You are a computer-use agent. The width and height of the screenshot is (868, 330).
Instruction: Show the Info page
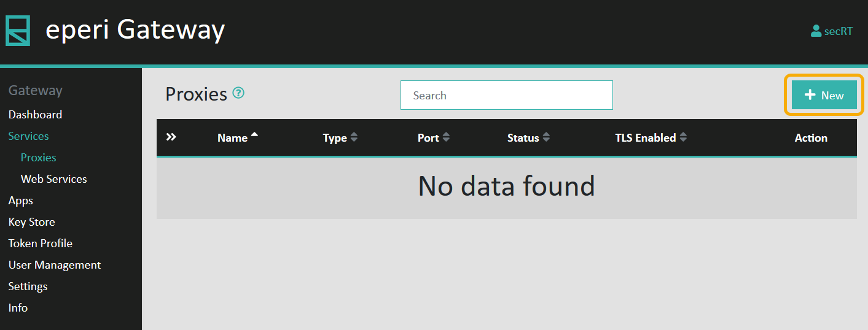(18, 308)
